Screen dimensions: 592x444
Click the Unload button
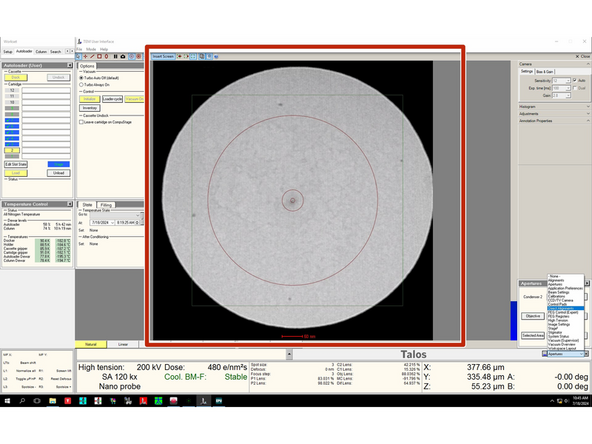[x=59, y=173]
